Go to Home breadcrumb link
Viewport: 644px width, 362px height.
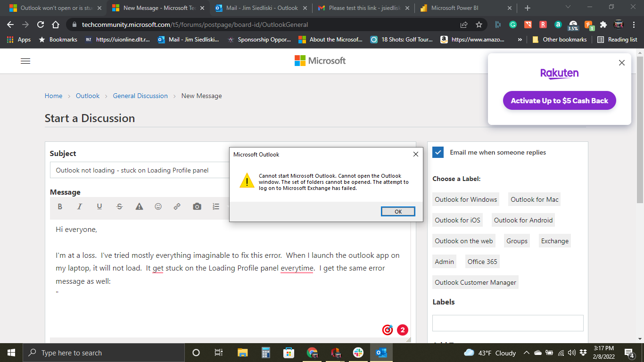click(53, 96)
